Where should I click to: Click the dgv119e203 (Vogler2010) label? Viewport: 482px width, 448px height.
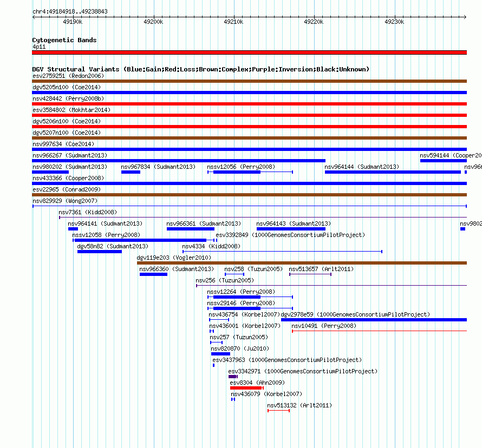pyautogui.click(x=174, y=258)
